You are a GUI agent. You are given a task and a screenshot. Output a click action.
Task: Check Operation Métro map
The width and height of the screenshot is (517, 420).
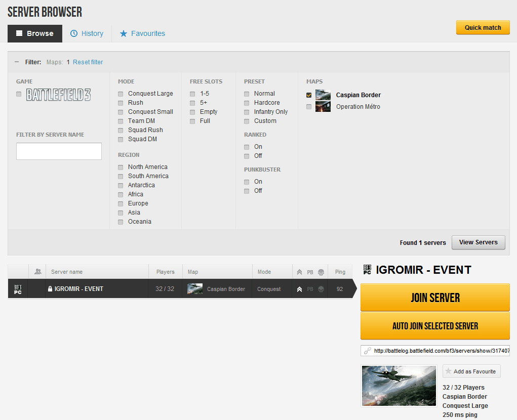coord(309,107)
